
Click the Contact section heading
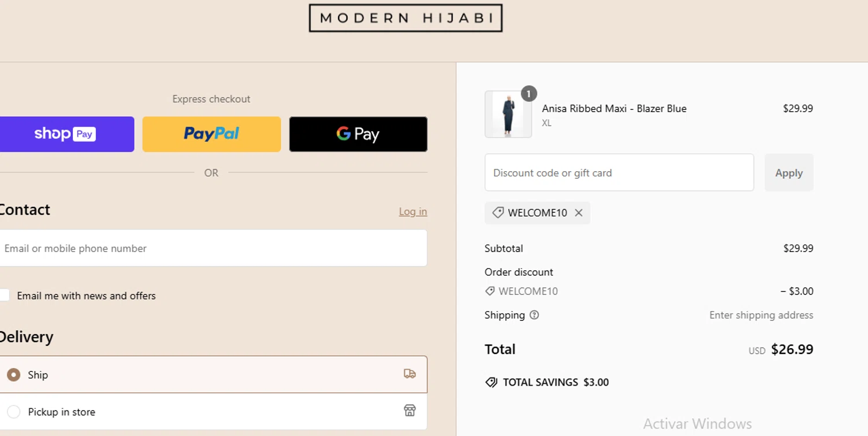point(25,209)
